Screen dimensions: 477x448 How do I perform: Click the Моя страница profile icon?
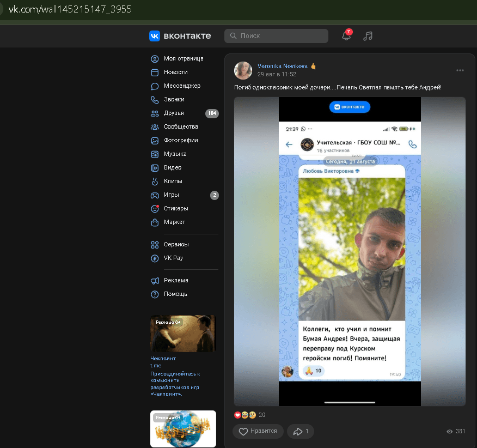click(155, 59)
